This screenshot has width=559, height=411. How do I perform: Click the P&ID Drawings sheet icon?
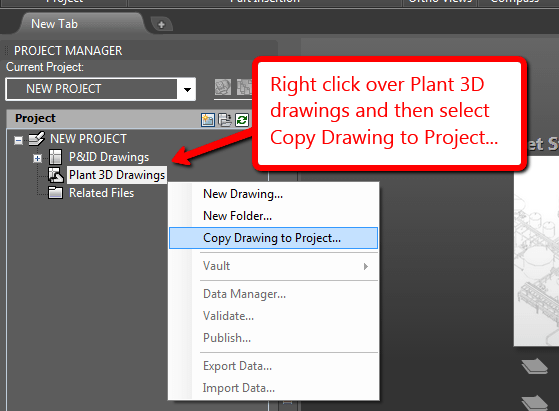[x=56, y=157]
